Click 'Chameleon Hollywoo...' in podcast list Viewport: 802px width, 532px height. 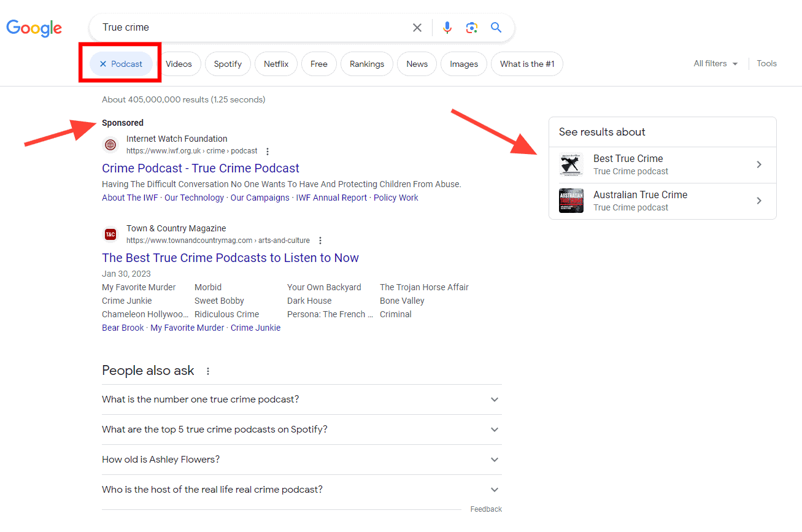(145, 314)
